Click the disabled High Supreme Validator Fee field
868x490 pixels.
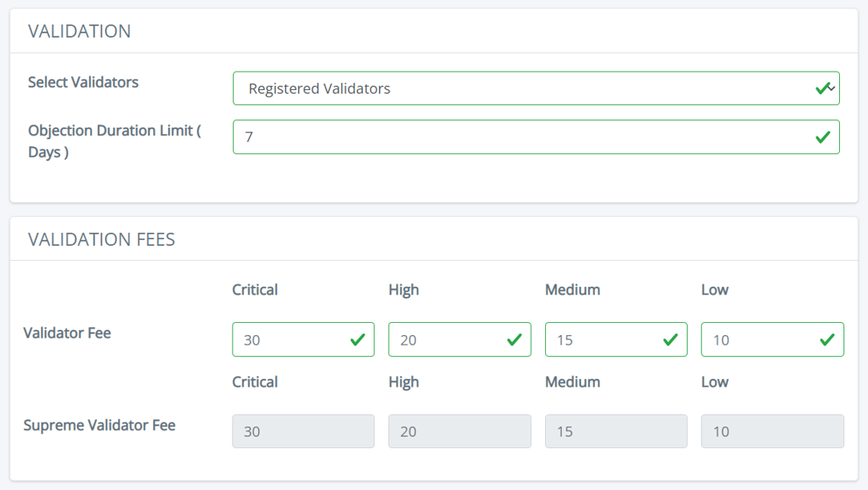(459, 431)
